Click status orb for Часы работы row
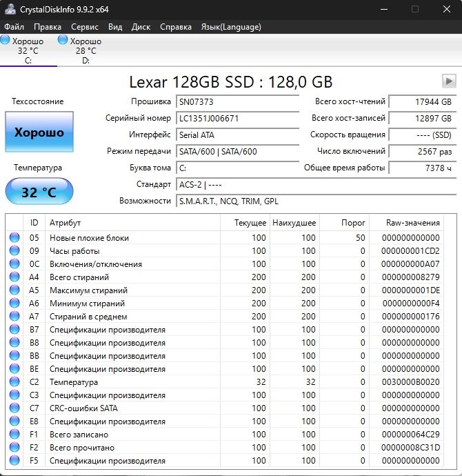The height and width of the screenshot is (476, 462). click(14, 250)
